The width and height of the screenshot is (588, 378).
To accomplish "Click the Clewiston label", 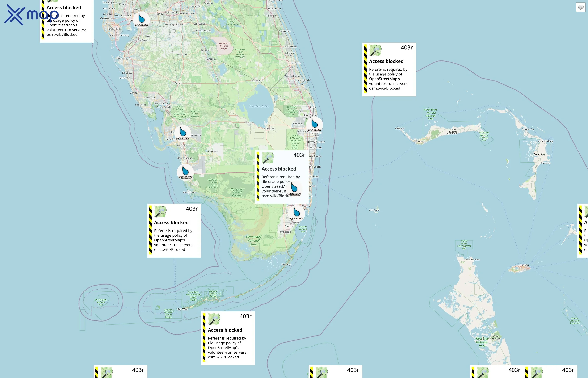I will pos(249,123).
